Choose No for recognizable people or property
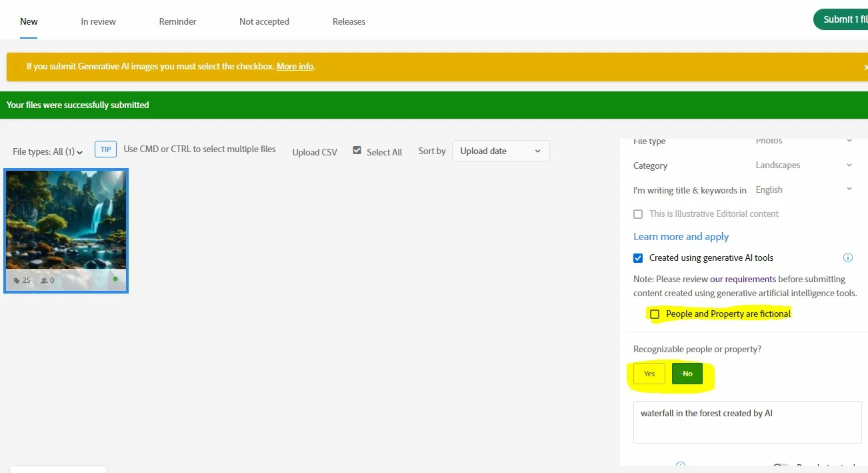This screenshot has width=868, height=473. (x=687, y=374)
